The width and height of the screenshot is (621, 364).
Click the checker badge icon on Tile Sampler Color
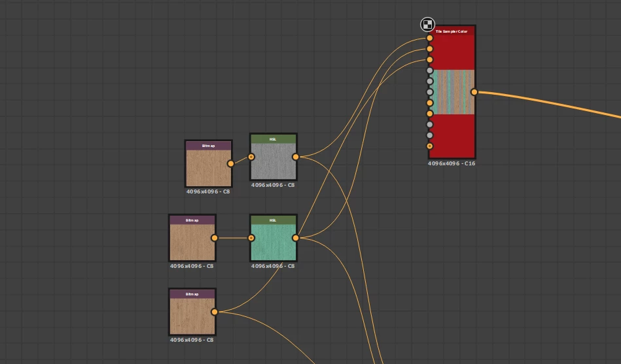(x=427, y=25)
